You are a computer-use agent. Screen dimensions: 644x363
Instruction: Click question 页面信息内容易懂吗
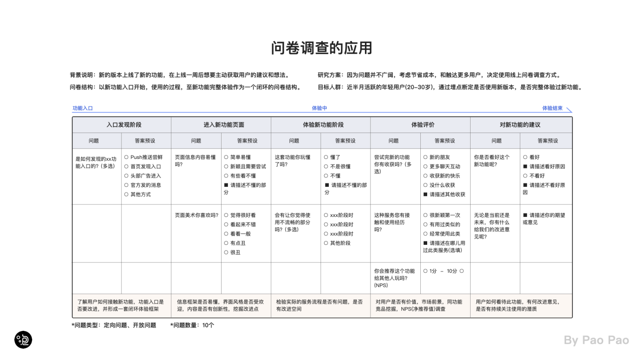(x=195, y=161)
